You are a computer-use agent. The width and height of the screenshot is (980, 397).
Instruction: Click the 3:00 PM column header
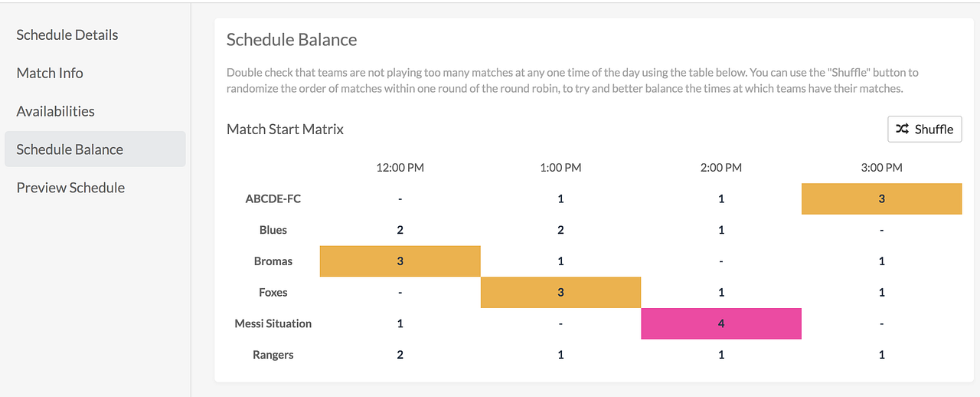tap(881, 167)
